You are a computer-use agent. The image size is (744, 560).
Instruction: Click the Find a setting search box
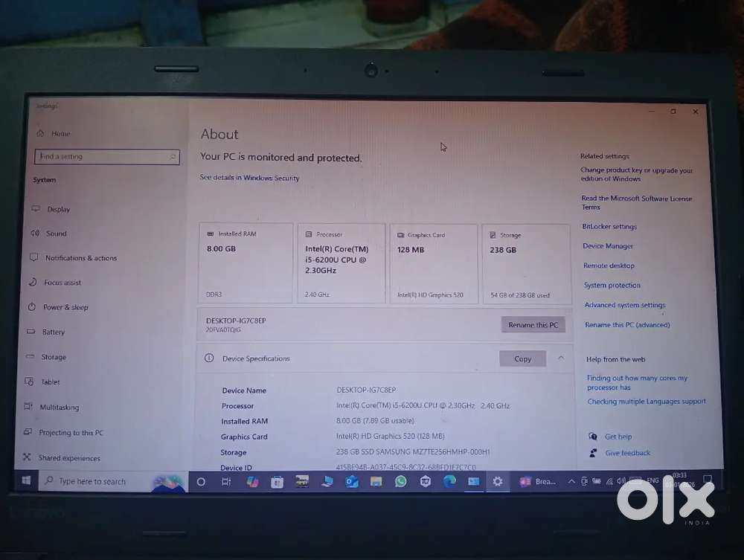point(107,157)
